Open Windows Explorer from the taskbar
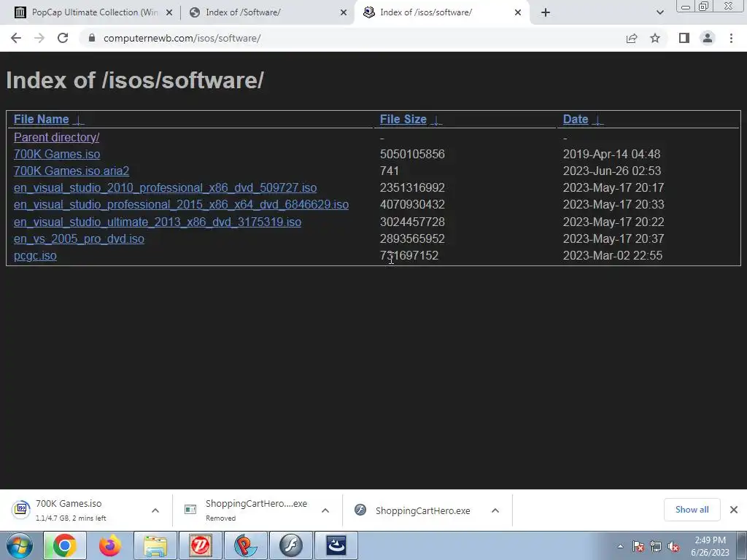 pos(155,545)
